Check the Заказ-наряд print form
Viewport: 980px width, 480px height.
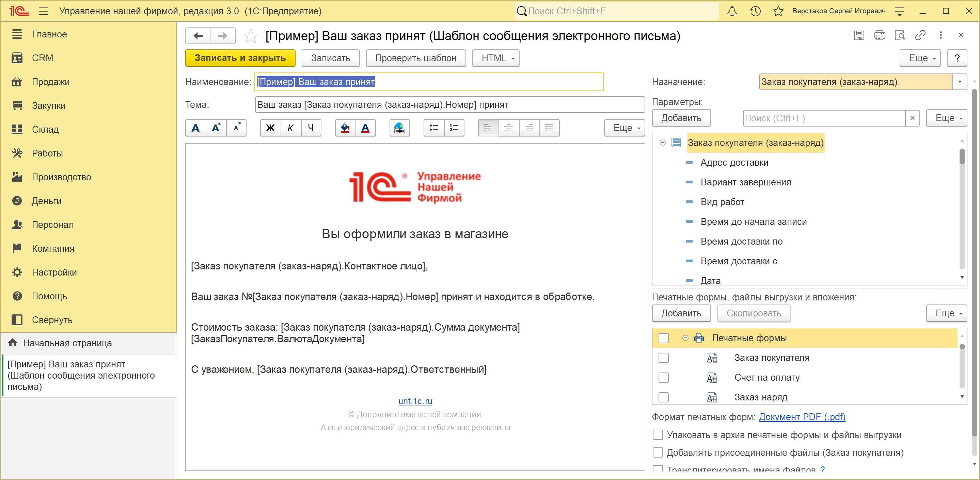point(663,397)
